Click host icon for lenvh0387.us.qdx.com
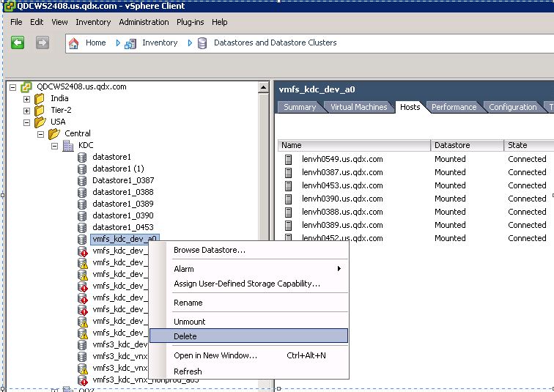 tap(288, 173)
